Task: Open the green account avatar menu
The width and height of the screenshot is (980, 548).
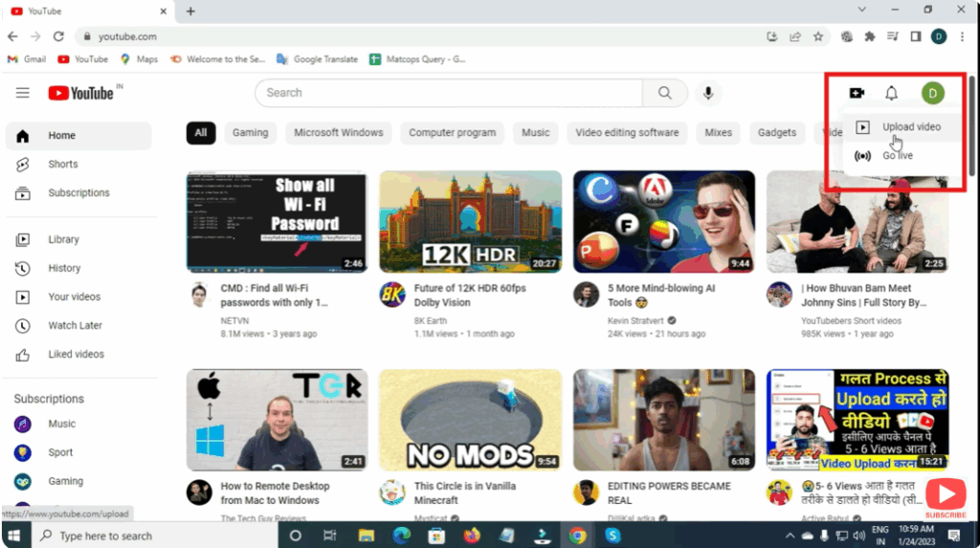Action: point(932,93)
